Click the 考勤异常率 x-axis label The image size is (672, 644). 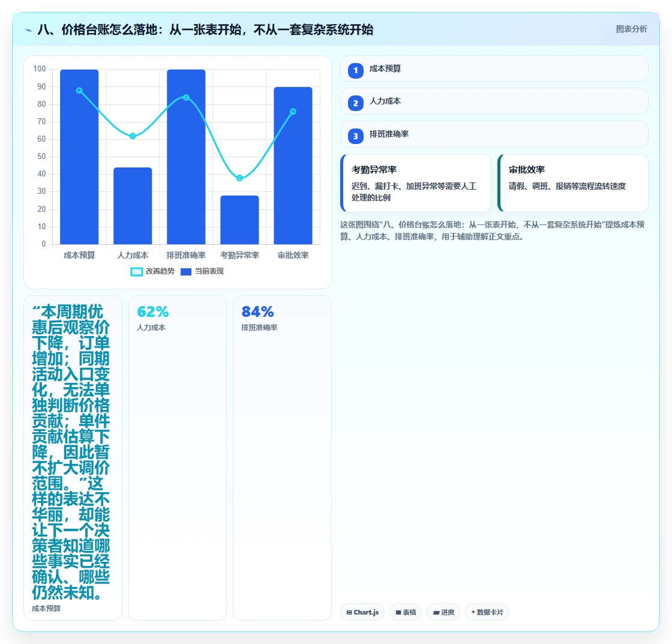239,256
